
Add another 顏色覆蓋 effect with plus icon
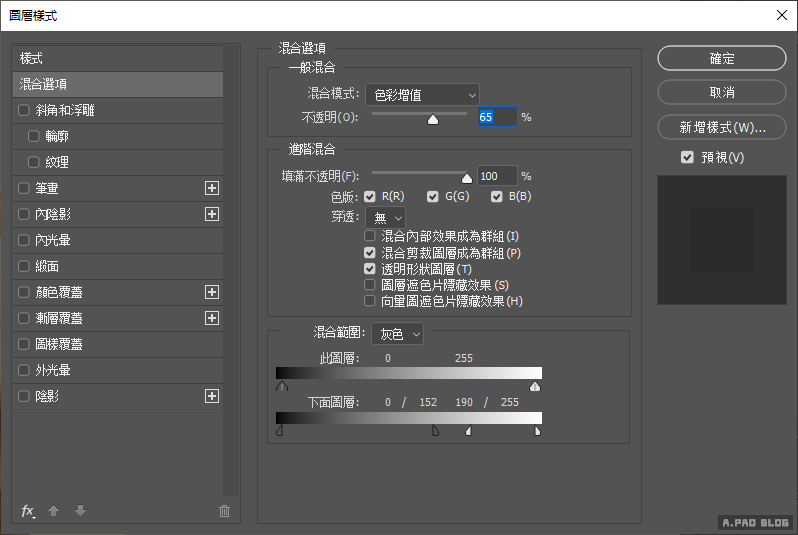(x=211, y=292)
